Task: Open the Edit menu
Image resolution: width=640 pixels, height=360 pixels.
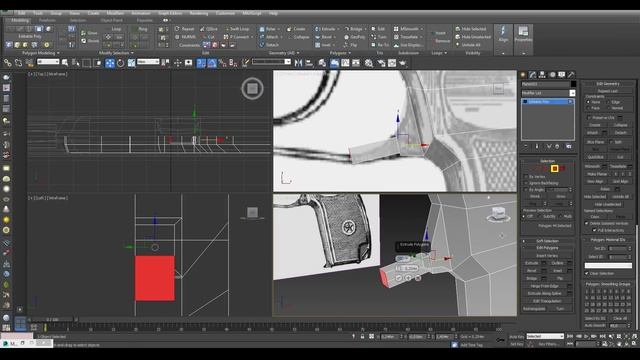Action: (x=21, y=13)
